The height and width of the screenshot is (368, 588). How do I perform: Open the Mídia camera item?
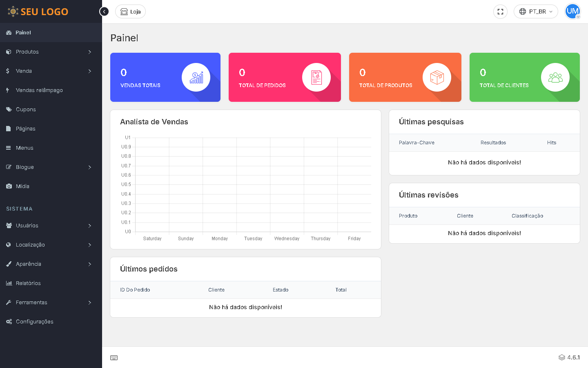[22, 186]
